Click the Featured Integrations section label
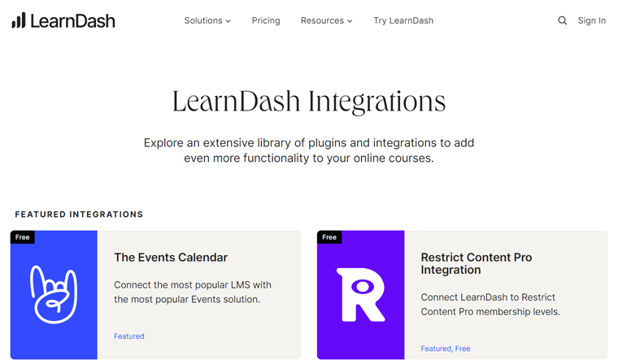Screen dimensions: 618x364 [79, 214]
